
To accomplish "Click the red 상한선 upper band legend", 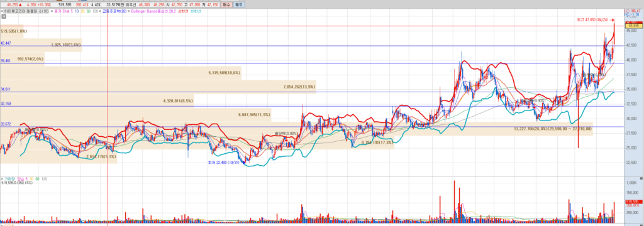I will [x=182, y=11].
